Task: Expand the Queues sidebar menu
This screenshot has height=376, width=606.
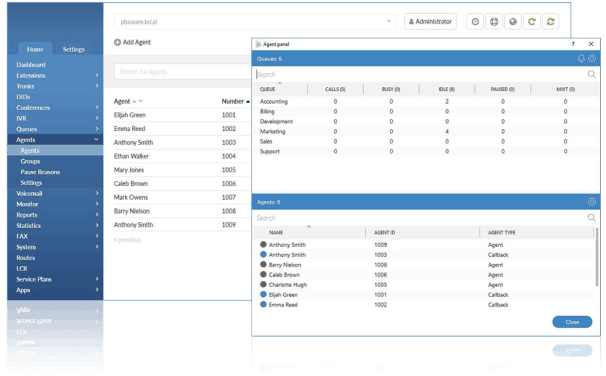Action: 97,129
